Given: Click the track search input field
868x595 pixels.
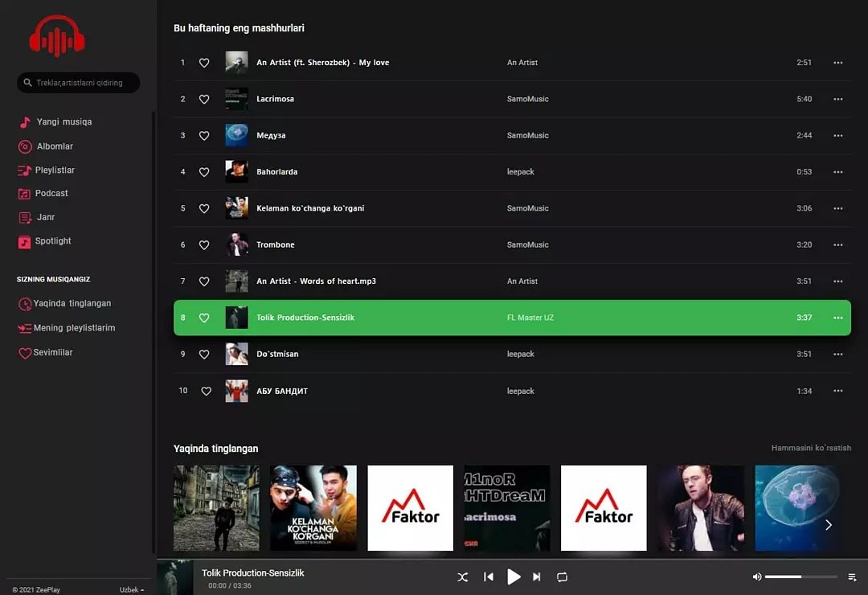Looking at the screenshot, I should [84, 83].
